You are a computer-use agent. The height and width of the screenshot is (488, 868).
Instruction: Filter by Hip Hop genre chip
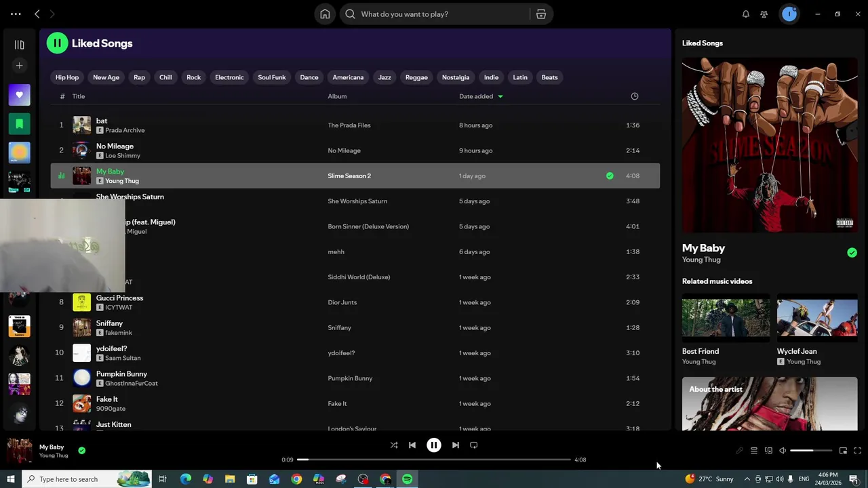(67, 77)
